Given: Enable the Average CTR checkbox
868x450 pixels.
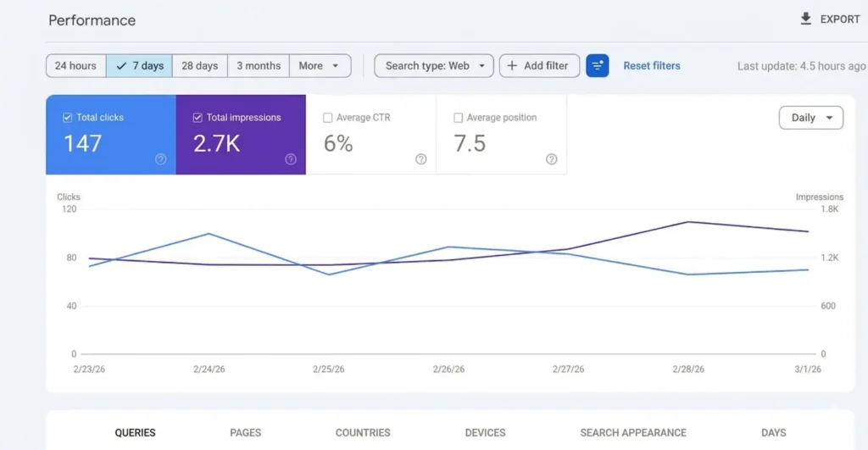Looking at the screenshot, I should coord(328,118).
